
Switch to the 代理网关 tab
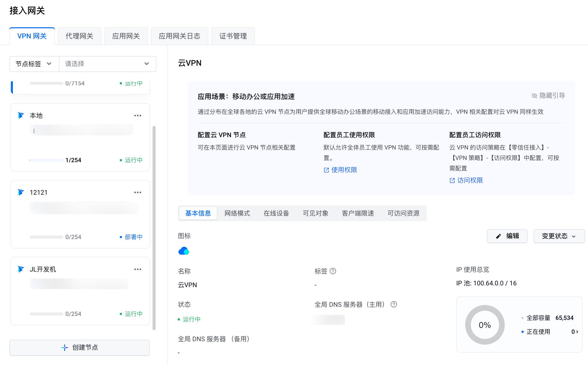pyautogui.click(x=80, y=36)
